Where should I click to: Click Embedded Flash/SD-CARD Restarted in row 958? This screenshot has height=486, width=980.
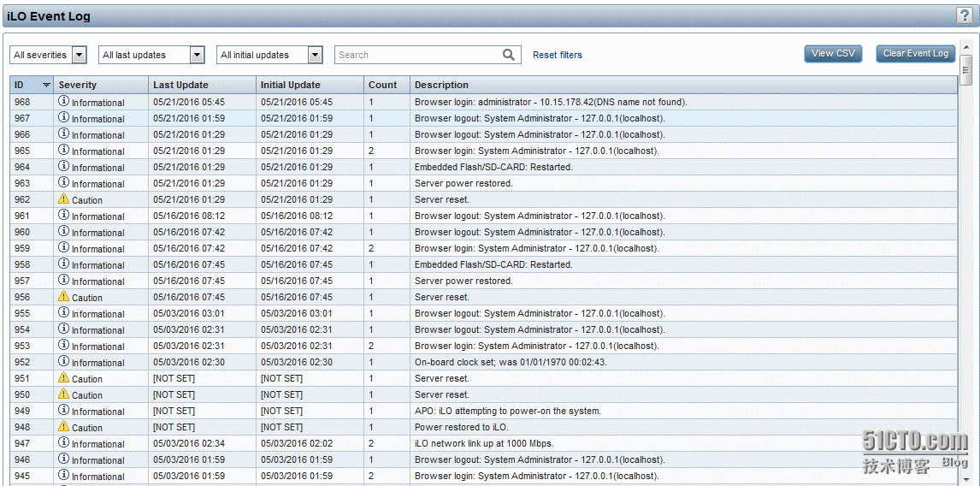coord(493,264)
